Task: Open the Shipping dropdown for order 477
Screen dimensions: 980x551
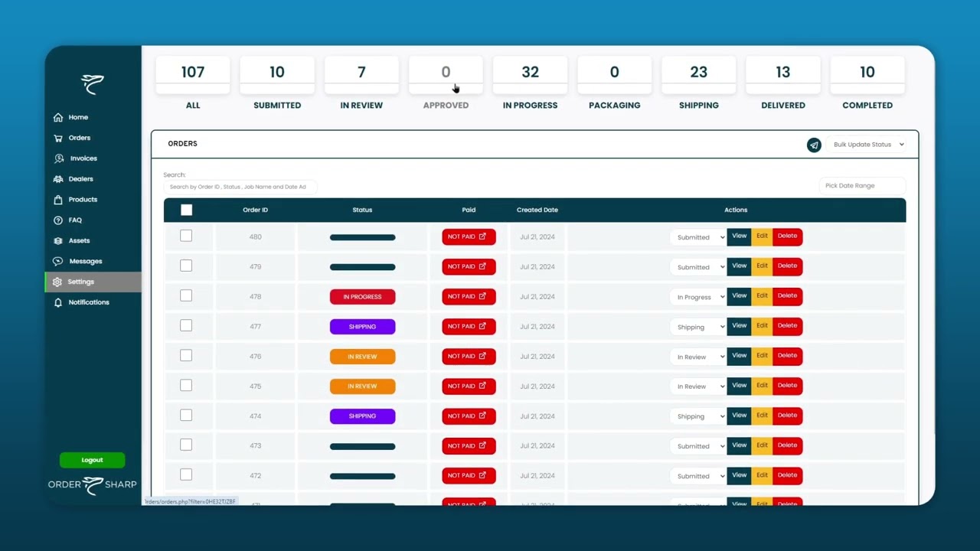Action: pos(698,327)
